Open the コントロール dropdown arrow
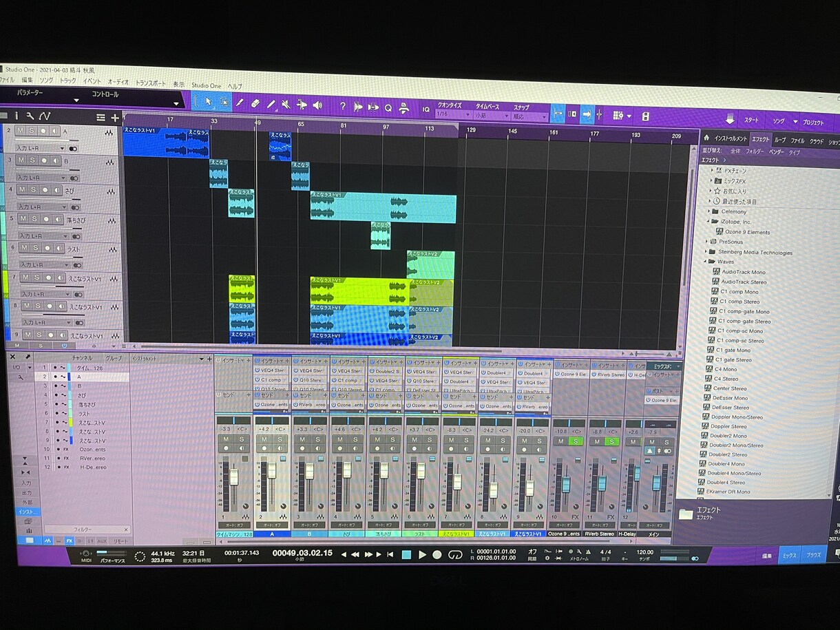 pos(176,103)
